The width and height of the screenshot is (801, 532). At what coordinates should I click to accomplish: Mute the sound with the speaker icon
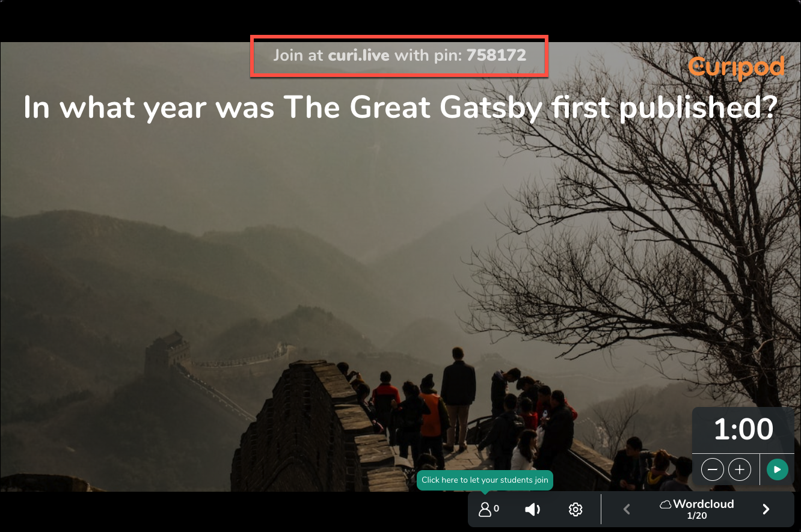click(x=532, y=510)
